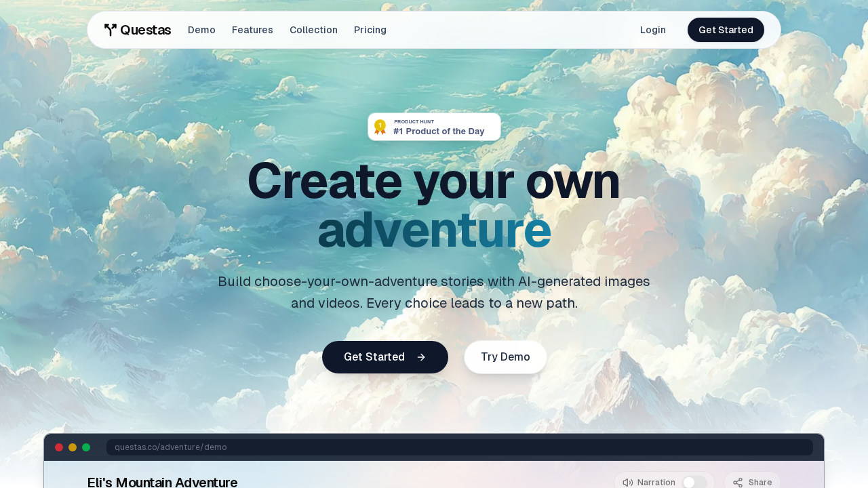Click the arrow icon in the hero Get Started button
The image size is (868, 488).
pos(421,357)
